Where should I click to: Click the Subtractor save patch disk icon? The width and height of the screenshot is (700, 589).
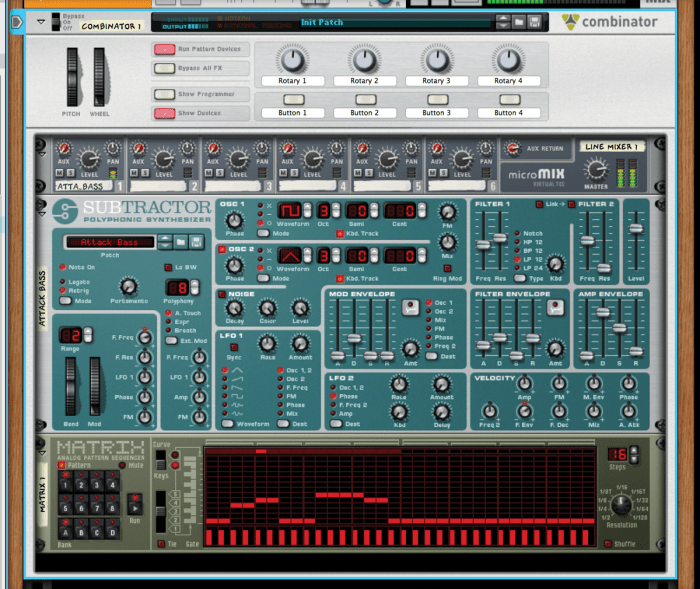coord(196,242)
